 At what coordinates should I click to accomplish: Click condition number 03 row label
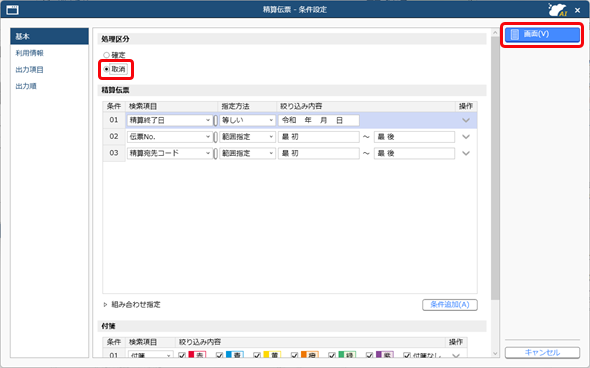114,153
